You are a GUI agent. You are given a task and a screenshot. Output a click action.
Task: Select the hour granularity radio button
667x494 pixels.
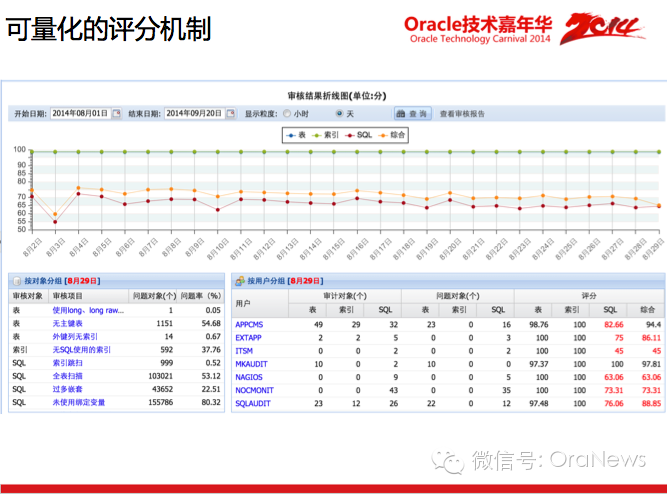point(287,114)
